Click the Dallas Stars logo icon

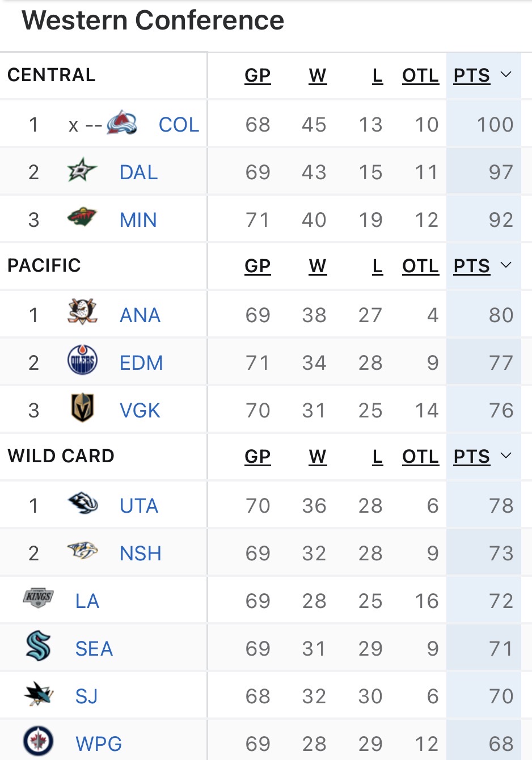(82, 171)
